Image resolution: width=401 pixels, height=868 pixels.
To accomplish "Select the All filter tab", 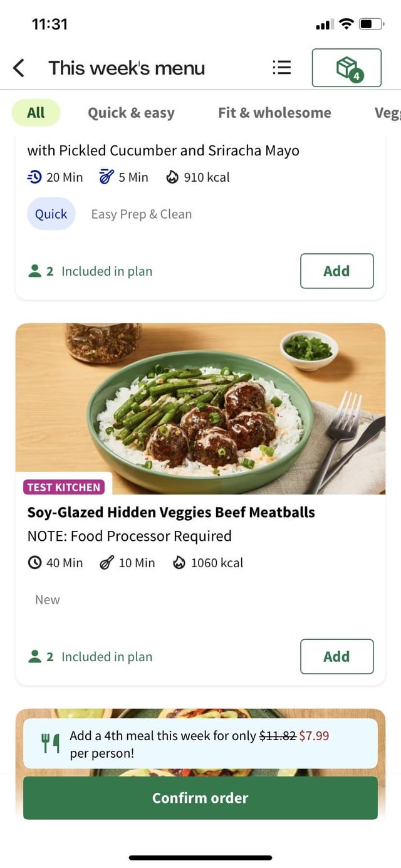I will pos(36,113).
